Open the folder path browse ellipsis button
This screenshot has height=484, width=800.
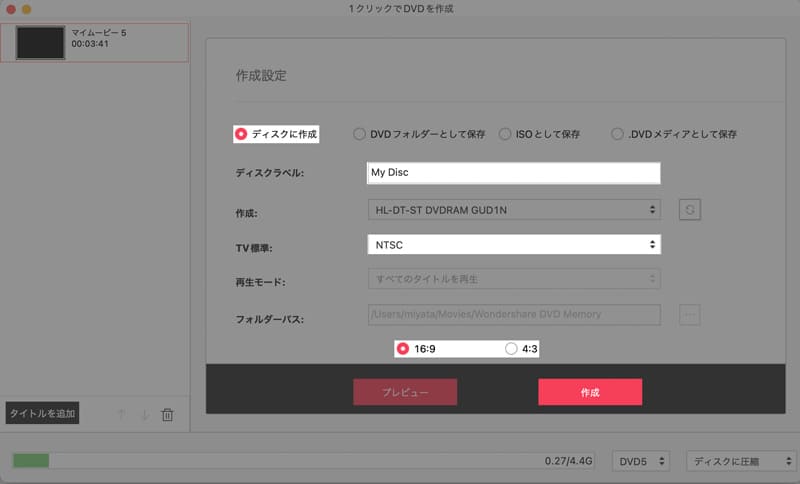pyautogui.click(x=689, y=315)
